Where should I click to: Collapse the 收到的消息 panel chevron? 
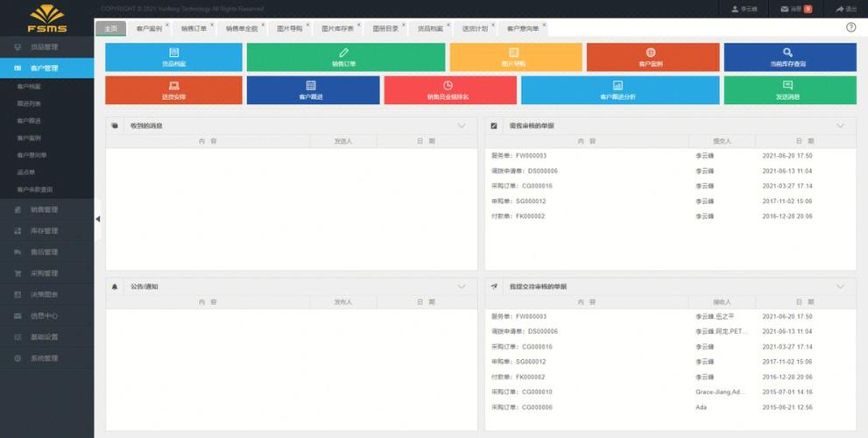pos(462,125)
